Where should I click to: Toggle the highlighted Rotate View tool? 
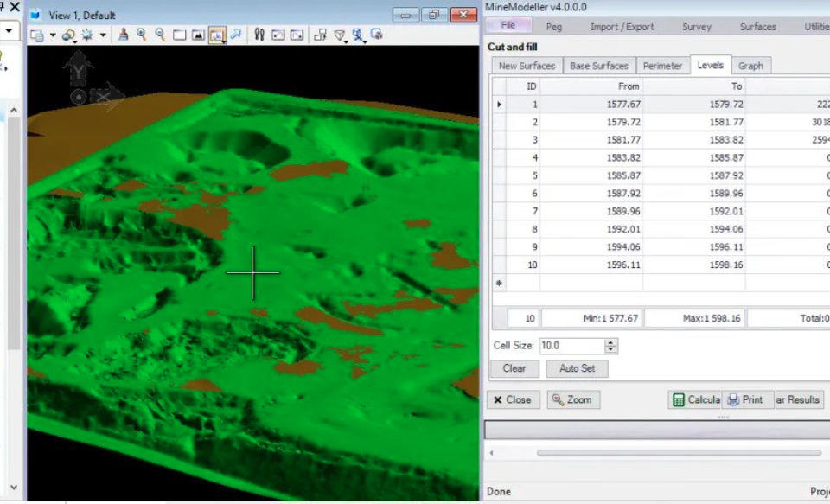coord(217,35)
